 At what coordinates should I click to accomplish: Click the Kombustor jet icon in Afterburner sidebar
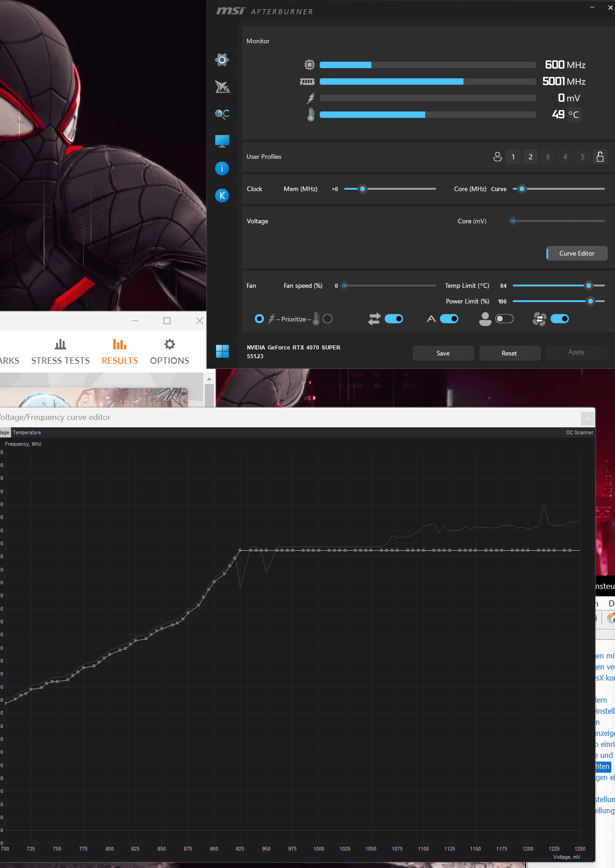pos(222,87)
